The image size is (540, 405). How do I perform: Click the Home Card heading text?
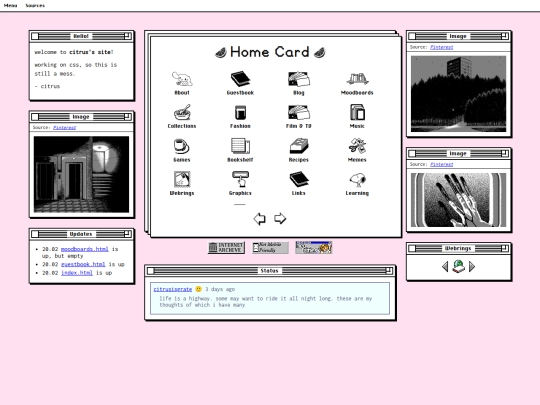pos(270,52)
